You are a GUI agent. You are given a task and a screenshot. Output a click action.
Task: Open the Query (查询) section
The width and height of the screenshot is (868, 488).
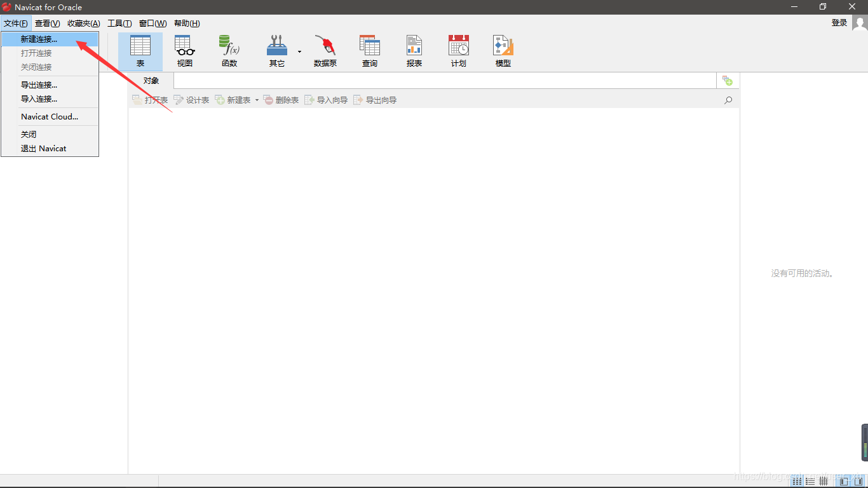coord(370,51)
